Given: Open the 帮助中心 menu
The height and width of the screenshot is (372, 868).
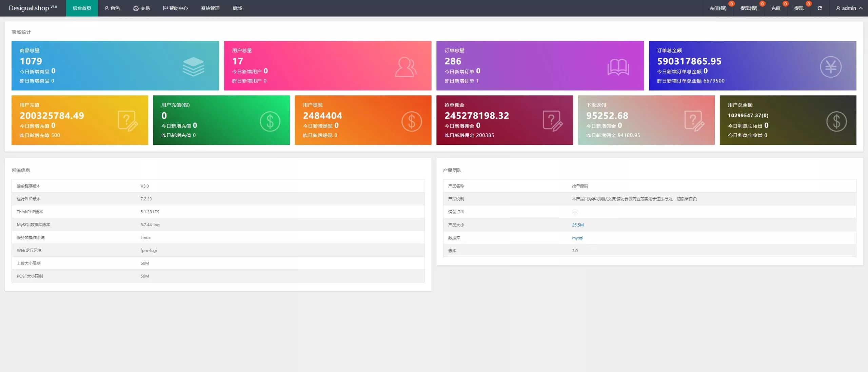Looking at the screenshot, I should [175, 8].
